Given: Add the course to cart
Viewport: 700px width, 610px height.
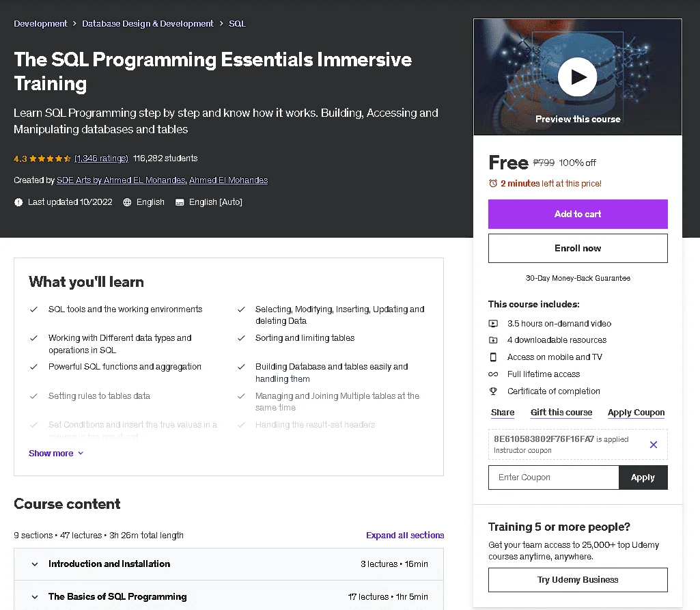Looking at the screenshot, I should click(x=578, y=214).
